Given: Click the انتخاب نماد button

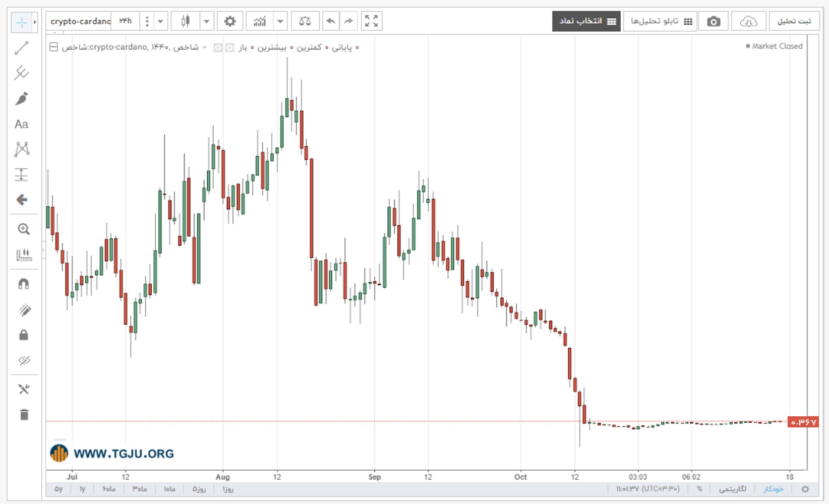Looking at the screenshot, I should (x=586, y=21).
